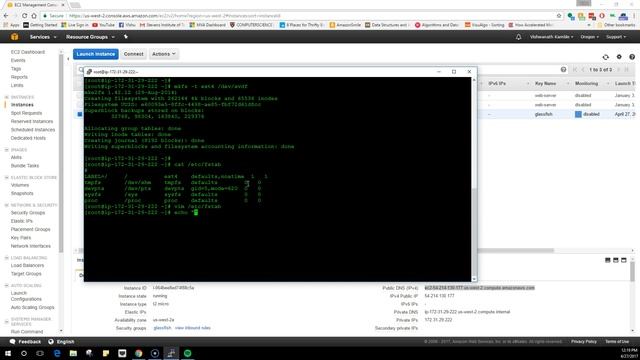
Task: Click the search filter help icon
Action: click(x=563, y=70)
